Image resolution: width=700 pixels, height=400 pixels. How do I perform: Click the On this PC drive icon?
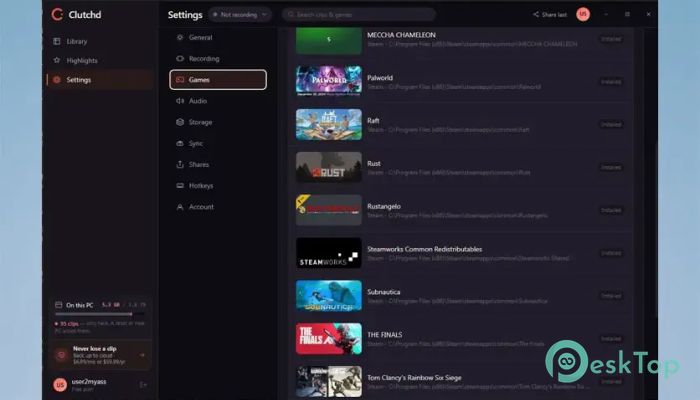[58, 305]
